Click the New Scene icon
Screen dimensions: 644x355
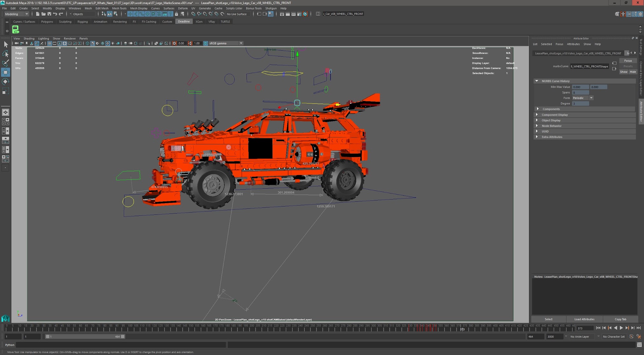(x=38, y=14)
